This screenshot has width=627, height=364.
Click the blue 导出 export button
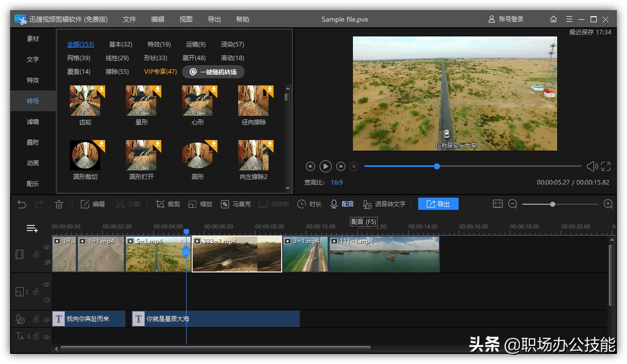click(x=438, y=204)
